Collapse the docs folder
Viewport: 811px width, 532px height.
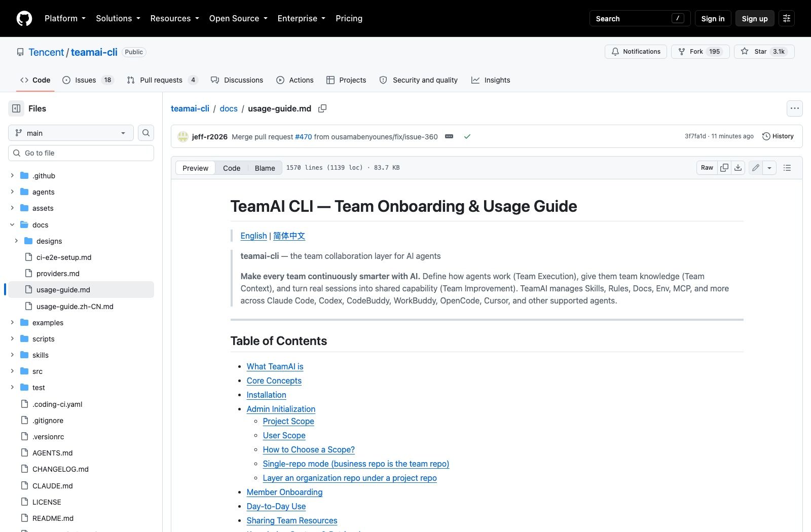(x=12, y=225)
